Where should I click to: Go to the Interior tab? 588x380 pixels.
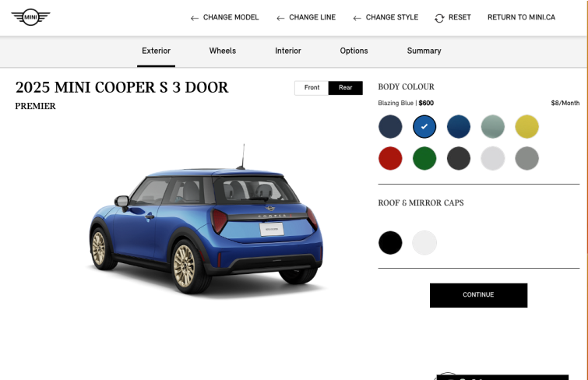click(288, 51)
